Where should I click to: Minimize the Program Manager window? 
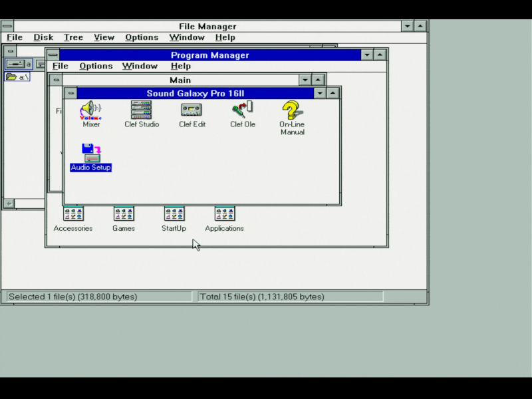[x=367, y=55]
